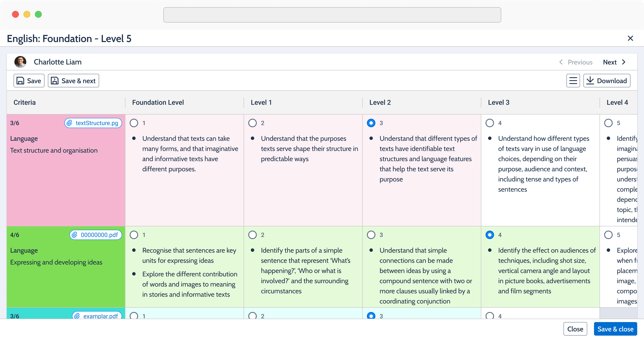This screenshot has width=644, height=339.
Task: Click the green Expressing and developing ideas criteria cell
Action: coord(66,267)
